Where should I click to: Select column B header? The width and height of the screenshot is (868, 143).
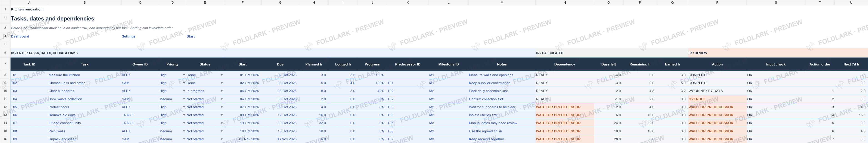(x=85, y=2)
